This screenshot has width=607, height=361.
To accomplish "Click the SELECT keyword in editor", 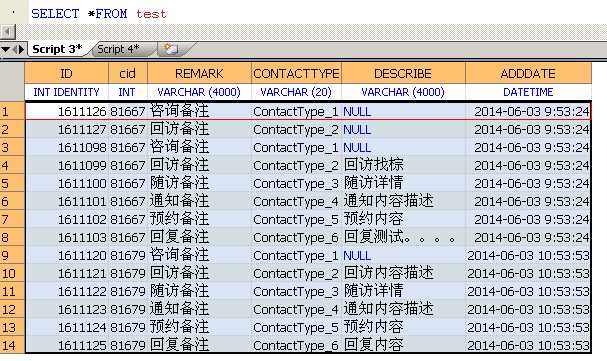I will [x=55, y=14].
